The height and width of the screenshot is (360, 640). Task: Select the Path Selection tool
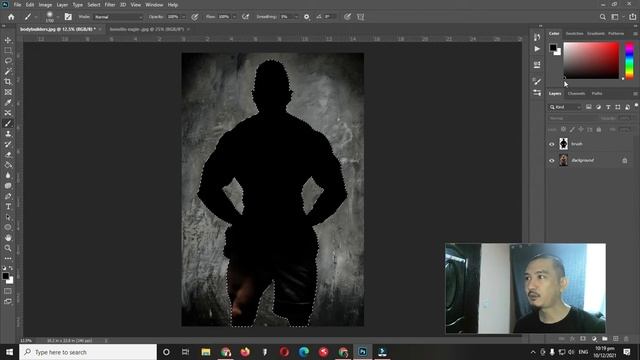click(8, 217)
